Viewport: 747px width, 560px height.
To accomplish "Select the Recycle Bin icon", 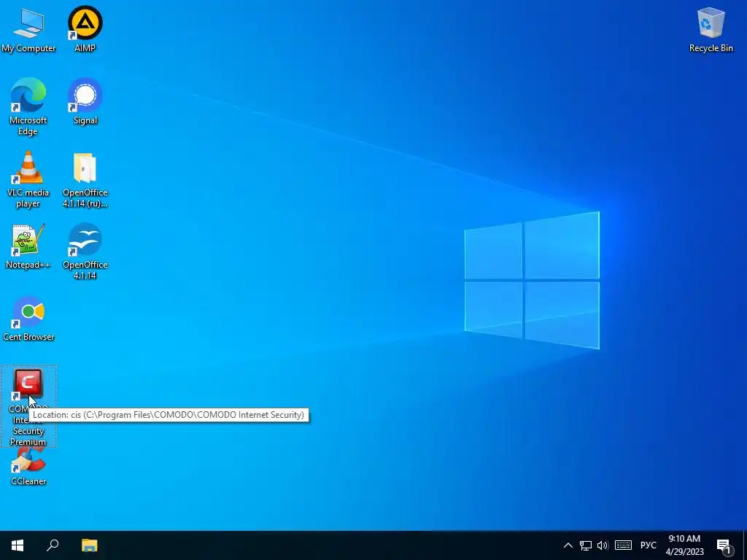I will pyautogui.click(x=711, y=29).
